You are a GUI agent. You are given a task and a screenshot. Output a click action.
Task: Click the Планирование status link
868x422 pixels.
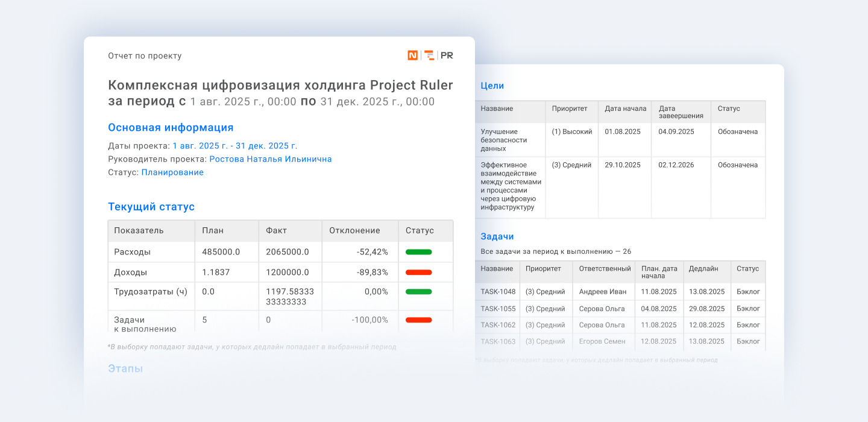(x=172, y=172)
